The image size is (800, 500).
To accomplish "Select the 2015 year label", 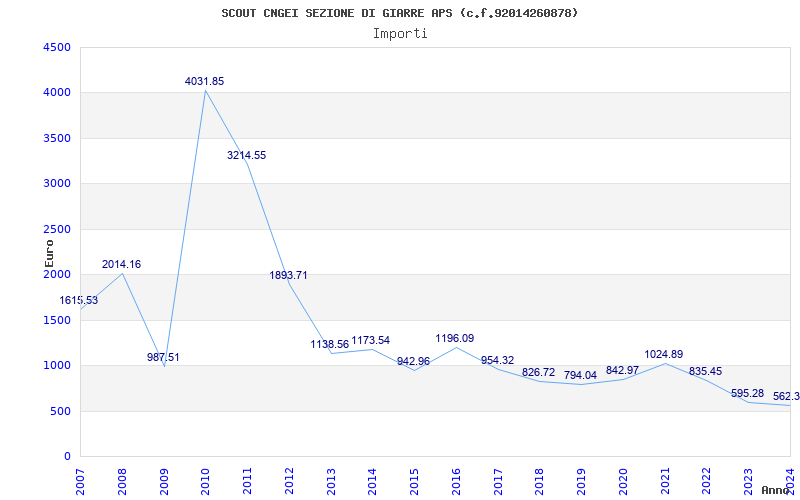I will 414,482.
